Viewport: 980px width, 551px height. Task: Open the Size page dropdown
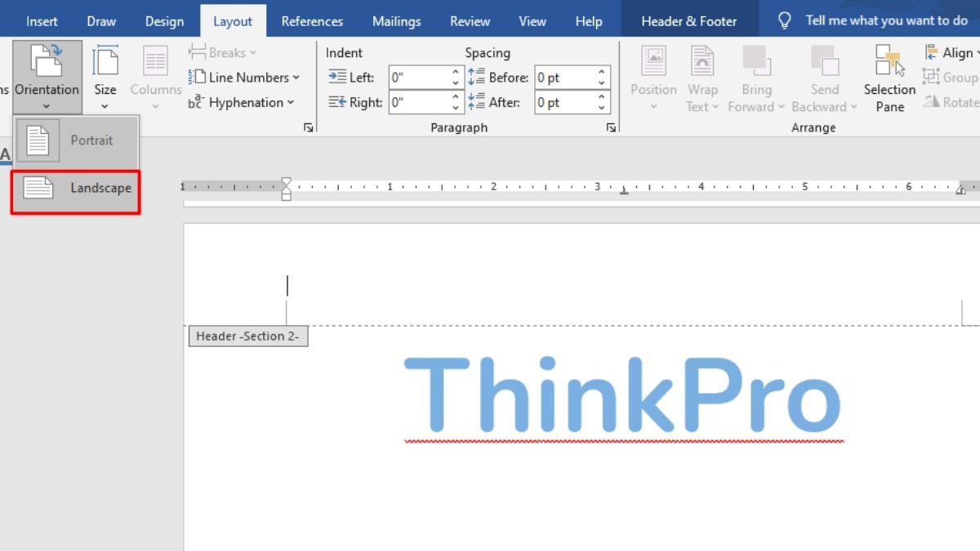(x=105, y=78)
